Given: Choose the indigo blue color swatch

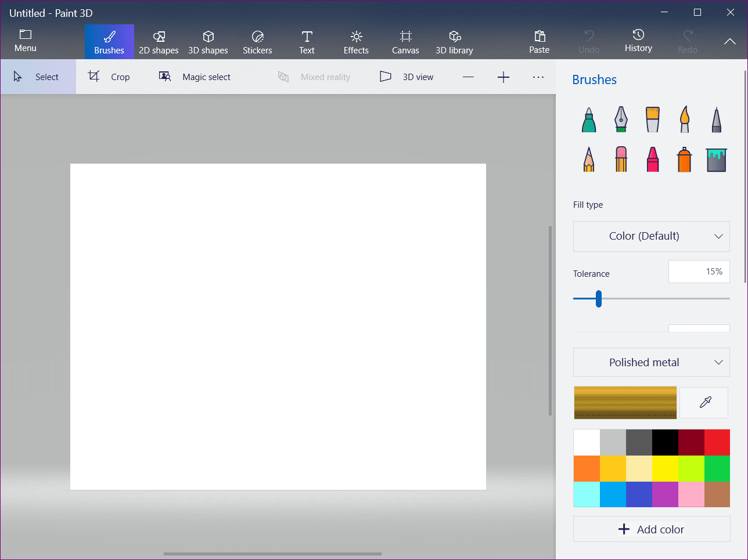Looking at the screenshot, I should pyautogui.click(x=639, y=494).
